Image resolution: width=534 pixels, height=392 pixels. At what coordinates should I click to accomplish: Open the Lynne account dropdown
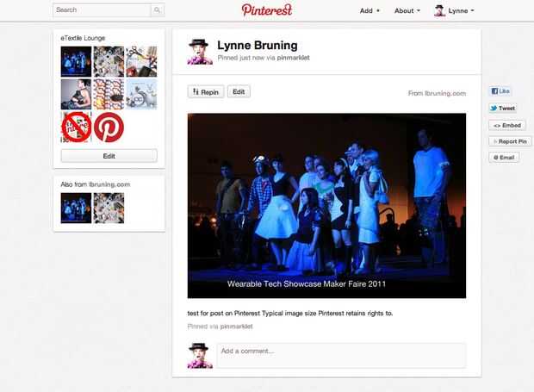pyautogui.click(x=461, y=11)
